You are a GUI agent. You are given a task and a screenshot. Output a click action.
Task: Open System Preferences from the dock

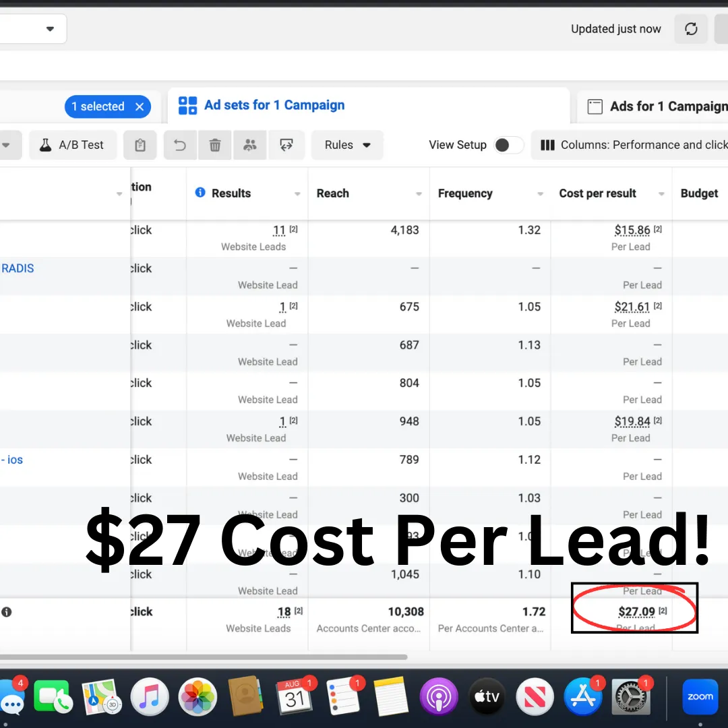click(631, 697)
